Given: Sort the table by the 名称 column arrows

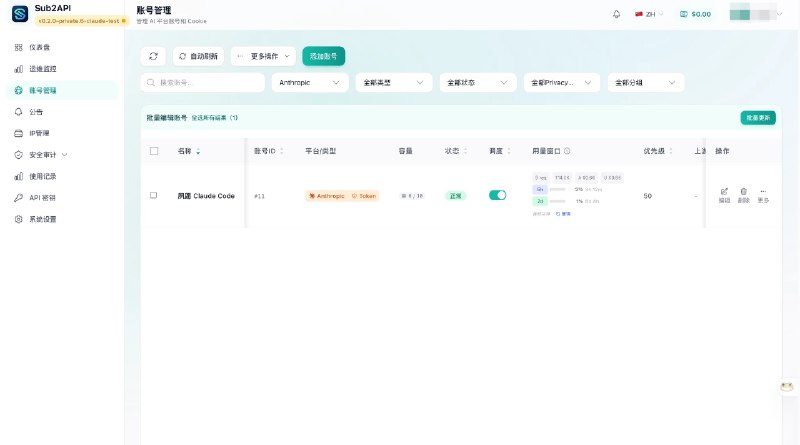Looking at the screenshot, I should point(198,151).
